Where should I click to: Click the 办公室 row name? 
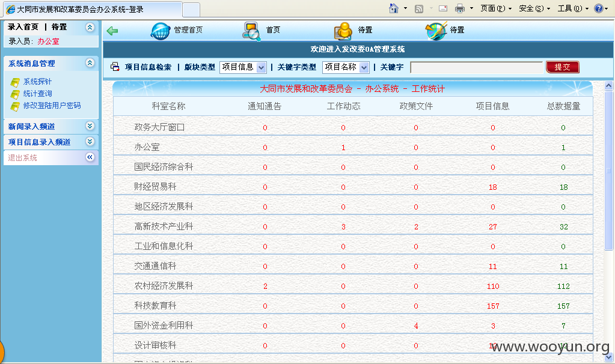(x=147, y=147)
